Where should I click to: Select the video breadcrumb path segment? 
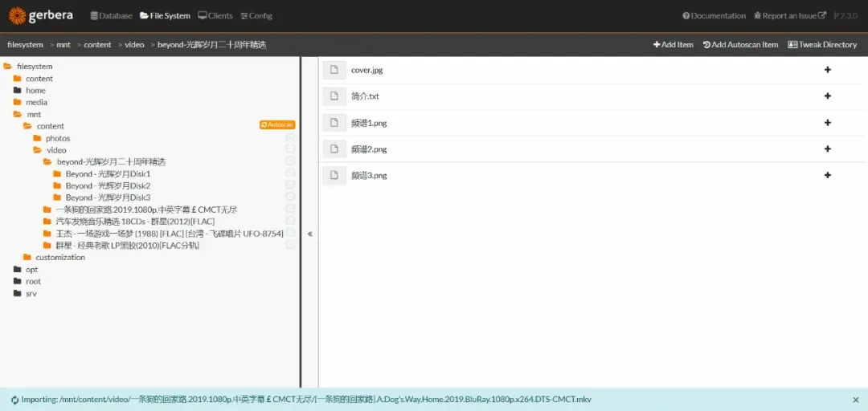[134, 45]
